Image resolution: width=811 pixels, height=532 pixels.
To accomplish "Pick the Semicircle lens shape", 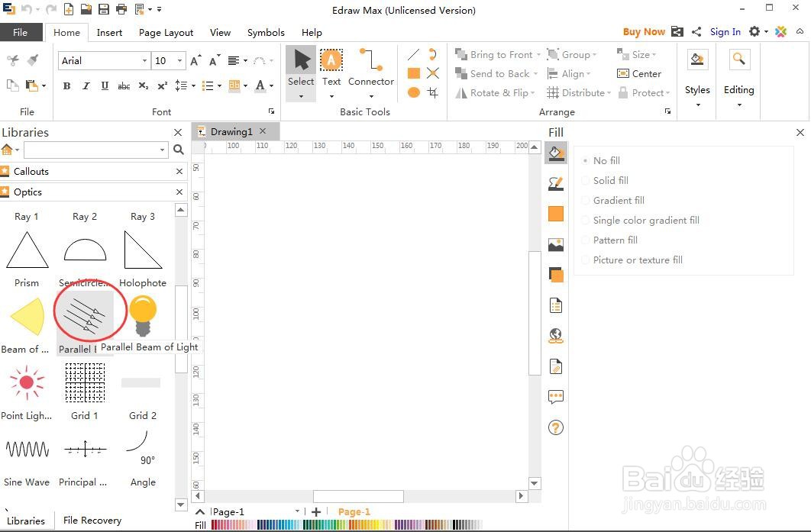I will click(85, 250).
